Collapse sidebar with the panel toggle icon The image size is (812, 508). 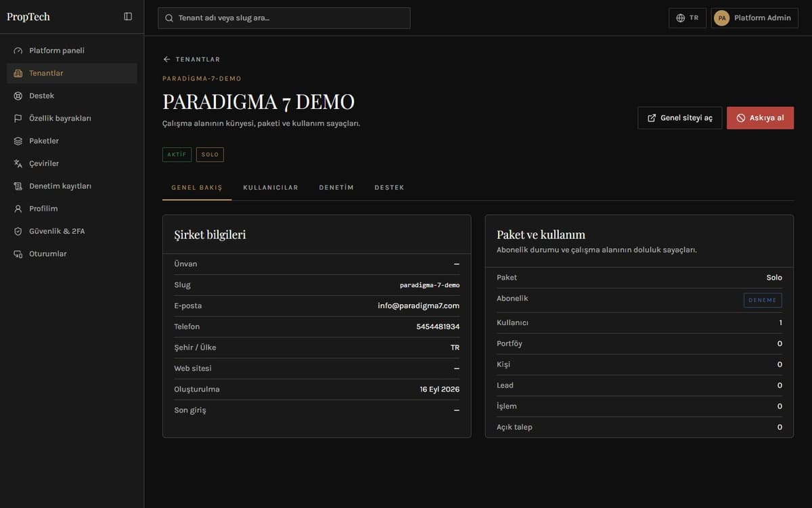128,16
